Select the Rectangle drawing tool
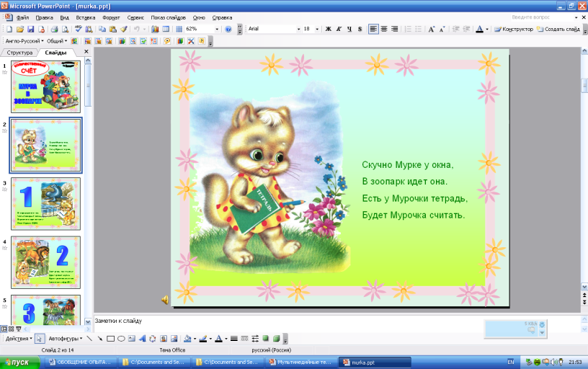Image resolution: width=588 pixels, height=369 pixels. pyautogui.click(x=110, y=338)
